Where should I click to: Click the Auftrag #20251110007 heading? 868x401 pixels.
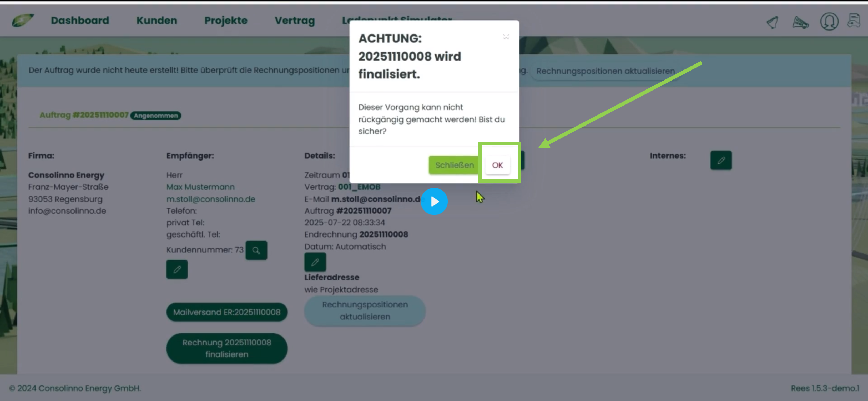pos(84,115)
